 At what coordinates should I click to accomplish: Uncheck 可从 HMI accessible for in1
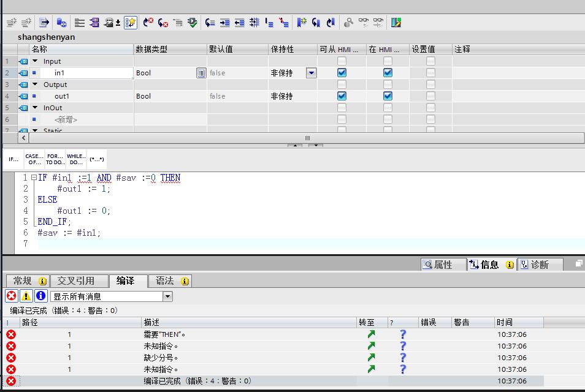(x=342, y=73)
